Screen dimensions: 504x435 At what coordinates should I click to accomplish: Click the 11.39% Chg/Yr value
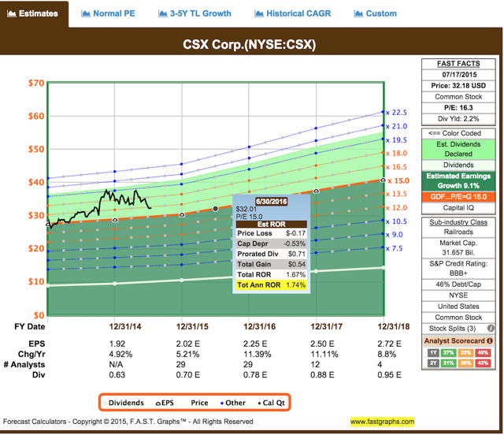click(x=258, y=355)
